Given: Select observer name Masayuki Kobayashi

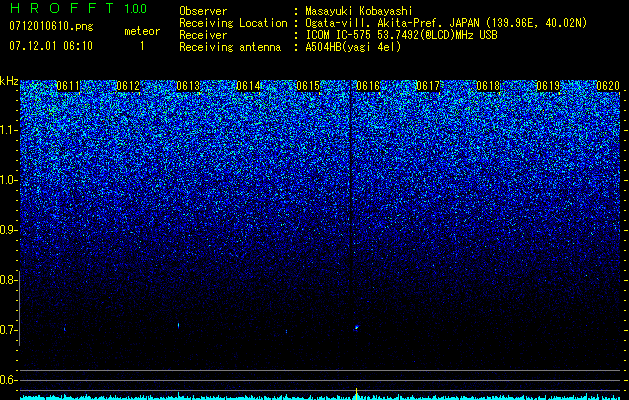Looking at the screenshot, I should coord(359,12).
